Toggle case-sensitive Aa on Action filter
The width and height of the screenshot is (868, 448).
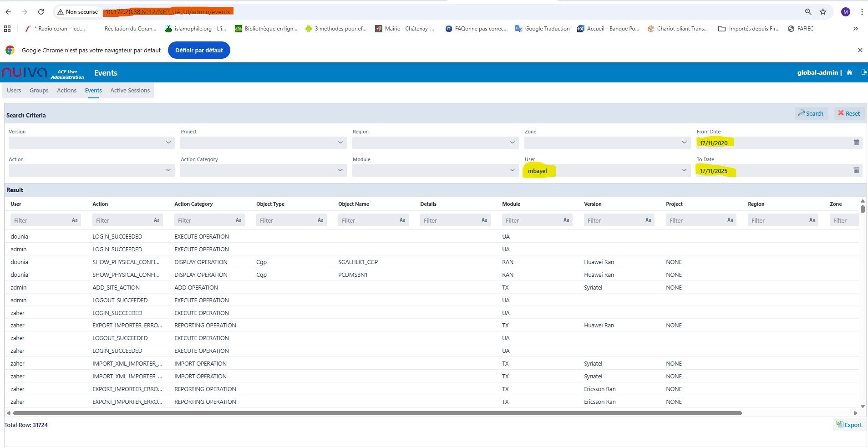[x=157, y=220]
